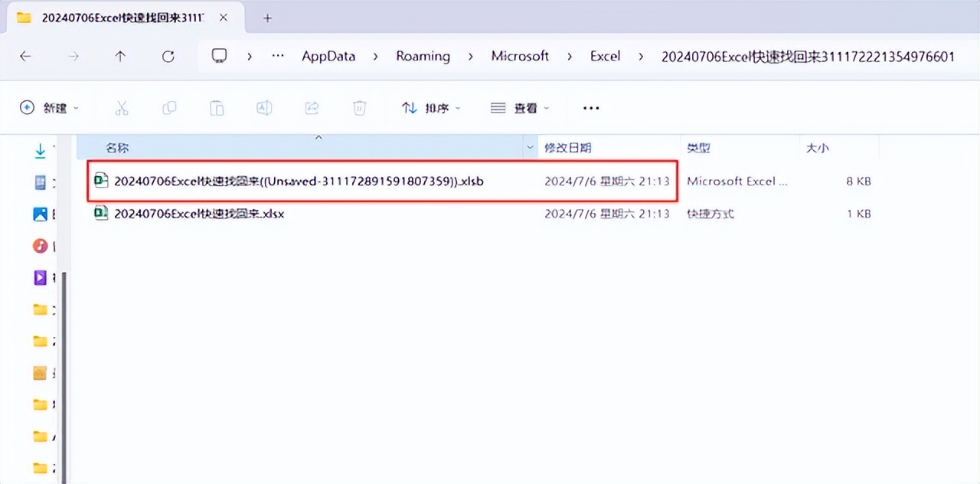Image resolution: width=980 pixels, height=484 pixels.
Task: Expand hidden breadcrumb path ellipsis
Action: pos(278,56)
